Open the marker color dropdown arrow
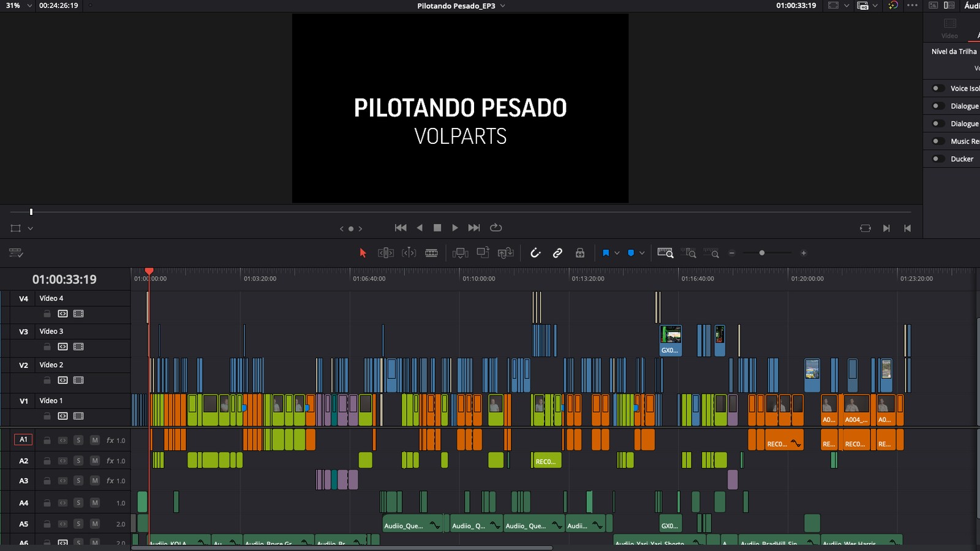Image resolution: width=980 pixels, height=551 pixels. click(642, 253)
